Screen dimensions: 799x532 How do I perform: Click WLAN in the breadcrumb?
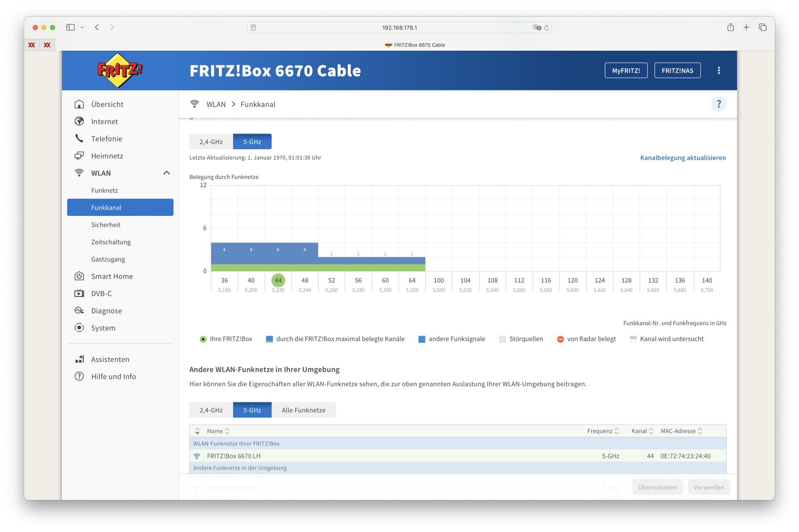216,104
